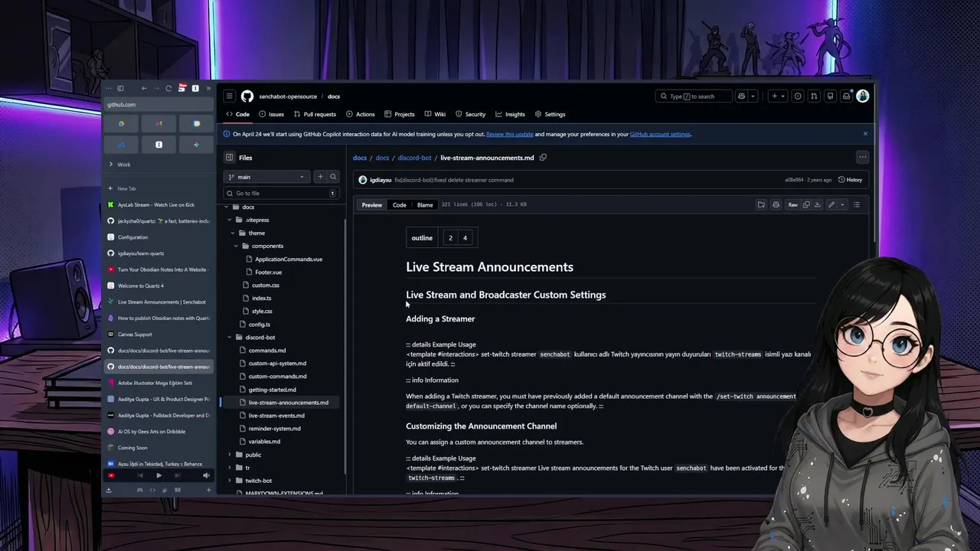Open the Raw file view

793,204
